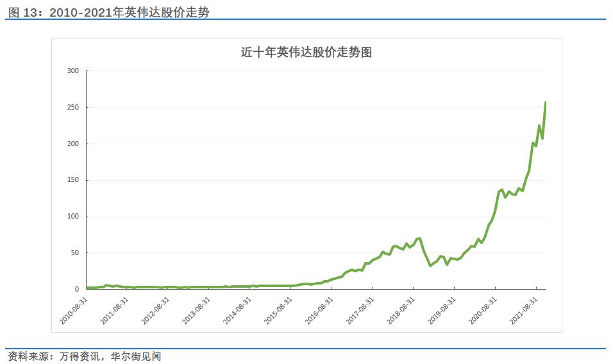The height and width of the screenshot is (364, 613).
Task: Click the x-axis date 2018-08-31
Action: tap(401, 311)
